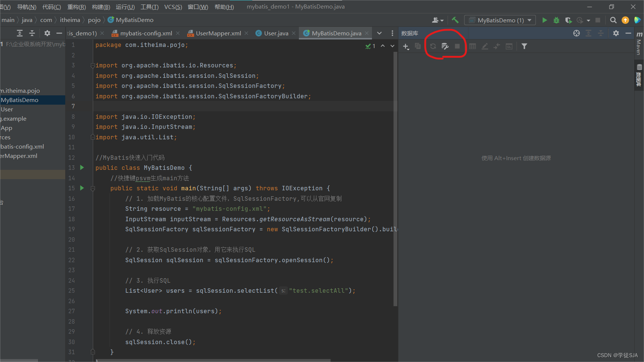
Task: Debug MyBatisDemo with bug icon
Action: pos(556,20)
